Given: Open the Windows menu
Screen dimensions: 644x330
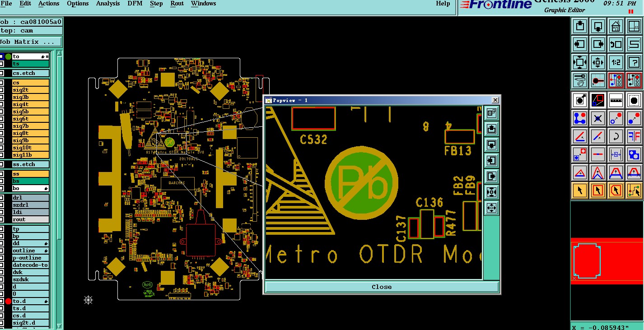Looking at the screenshot, I should (x=203, y=4).
